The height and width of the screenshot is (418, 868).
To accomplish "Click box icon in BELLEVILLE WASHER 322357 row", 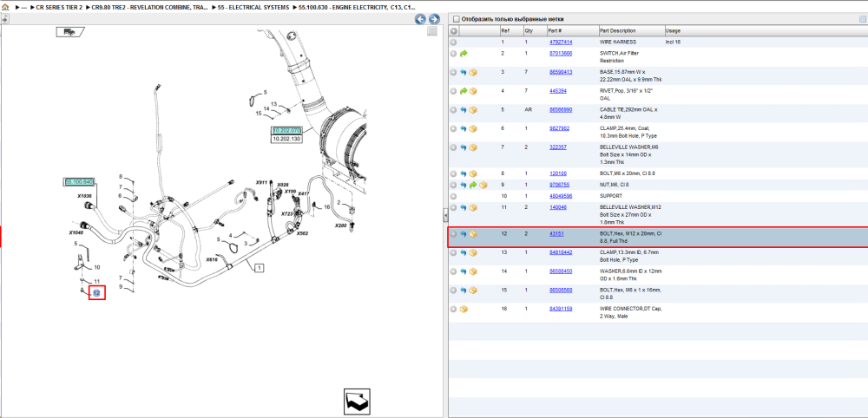I will click(x=473, y=147).
